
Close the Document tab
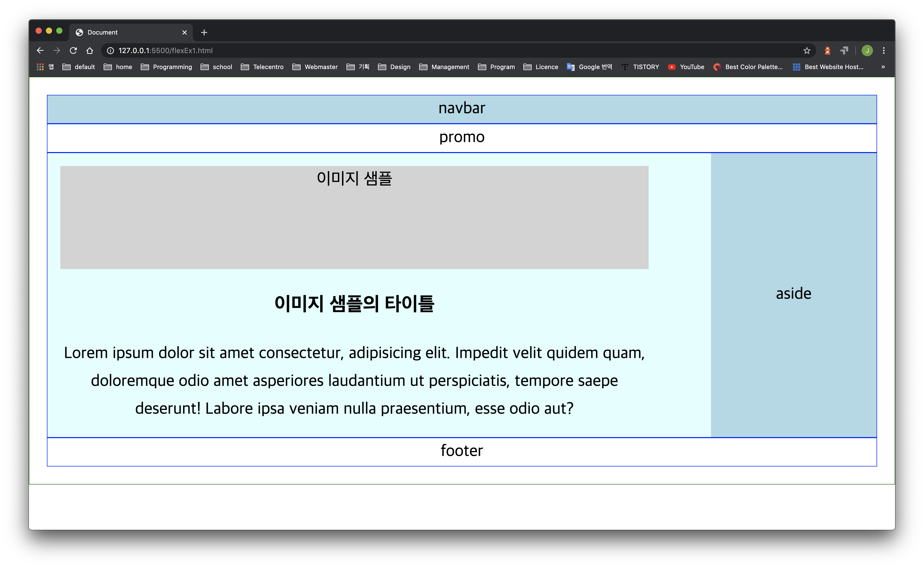(x=185, y=33)
